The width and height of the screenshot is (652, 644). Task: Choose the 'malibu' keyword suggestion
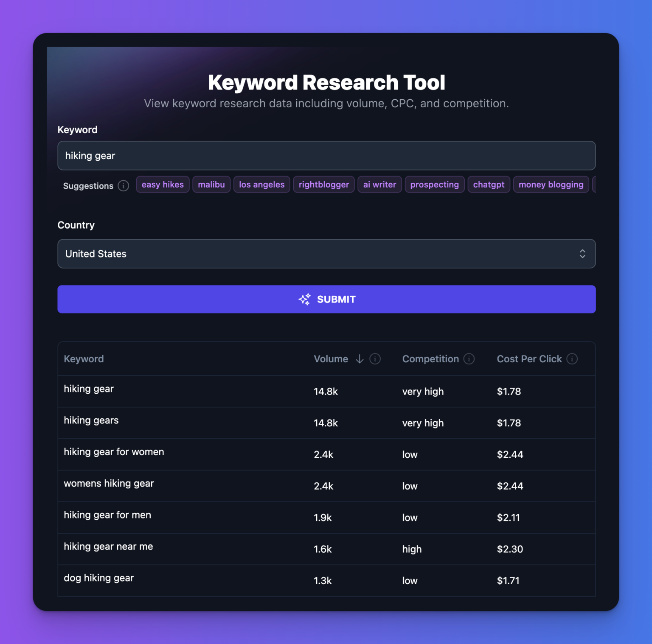click(211, 184)
